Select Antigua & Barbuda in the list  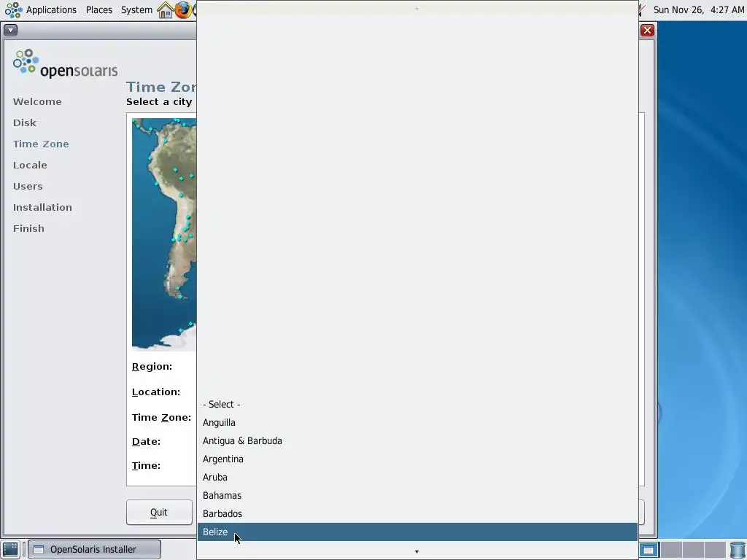(417, 440)
